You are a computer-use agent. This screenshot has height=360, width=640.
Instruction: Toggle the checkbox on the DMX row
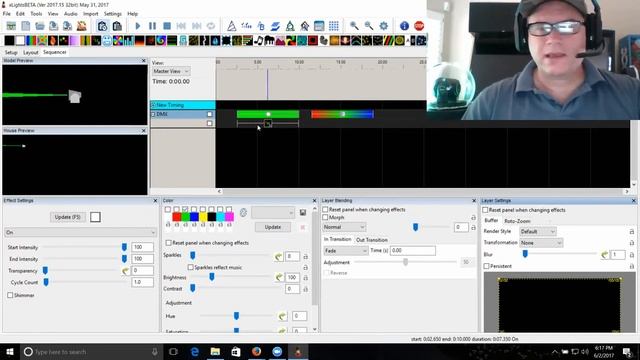pos(210,114)
